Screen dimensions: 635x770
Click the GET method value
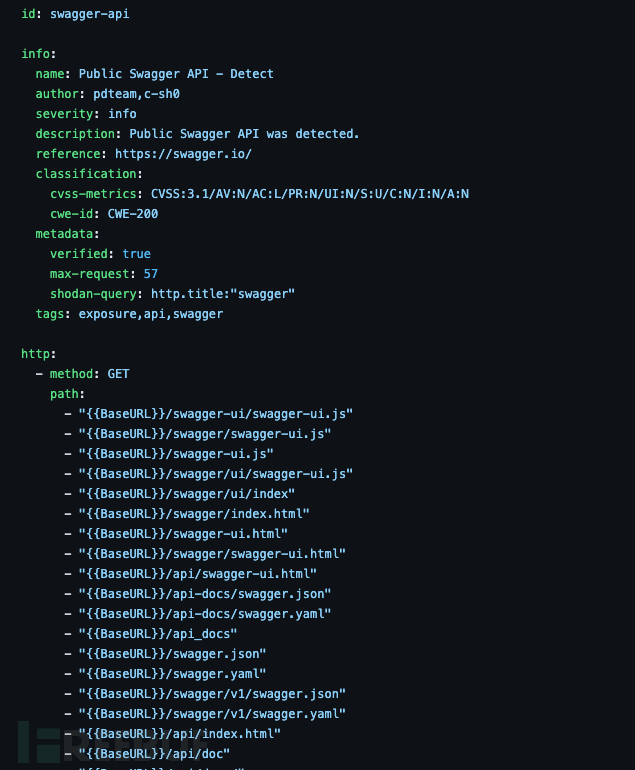pyautogui.click(x=118, y=374)
